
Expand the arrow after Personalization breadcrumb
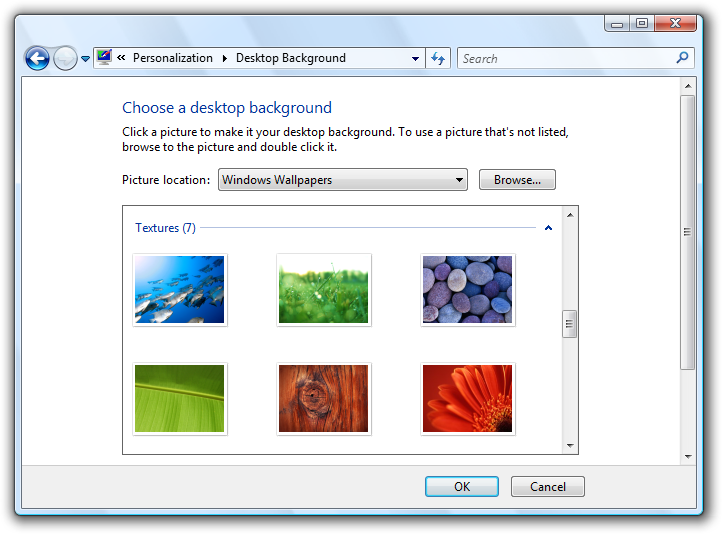pyautogui.click(x=225, y=58)
